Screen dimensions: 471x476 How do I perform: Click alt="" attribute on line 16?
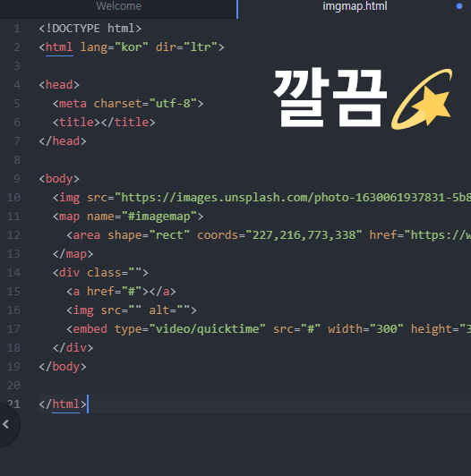[169, 310]
